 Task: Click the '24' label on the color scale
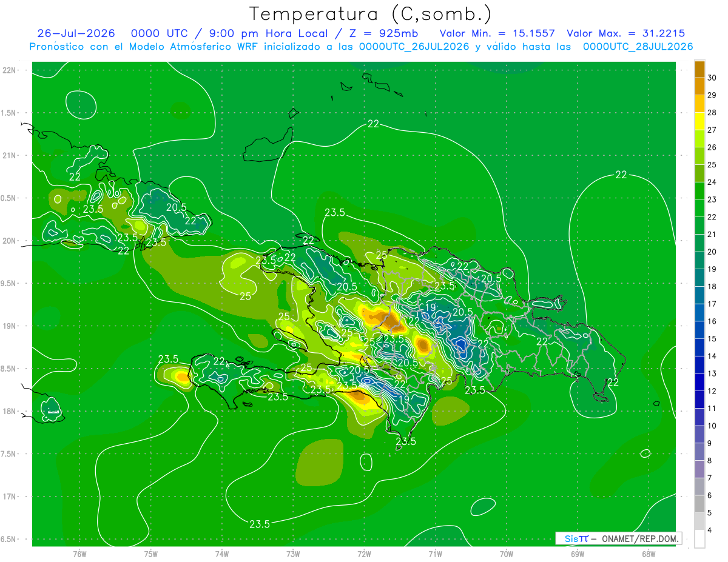point(712,182)
